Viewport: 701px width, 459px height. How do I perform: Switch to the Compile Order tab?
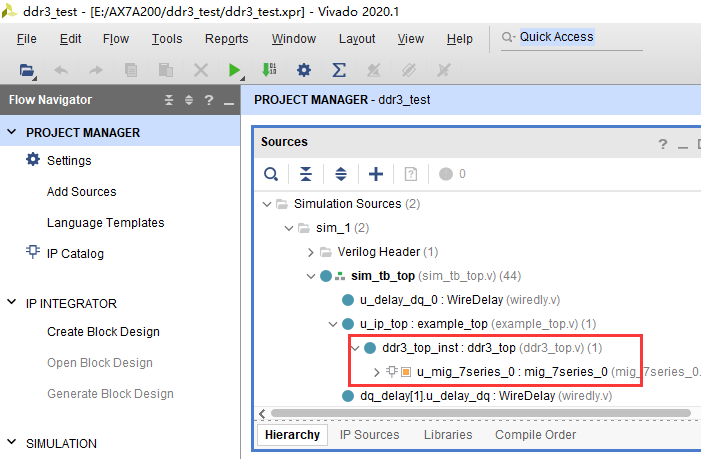point(535,434)
